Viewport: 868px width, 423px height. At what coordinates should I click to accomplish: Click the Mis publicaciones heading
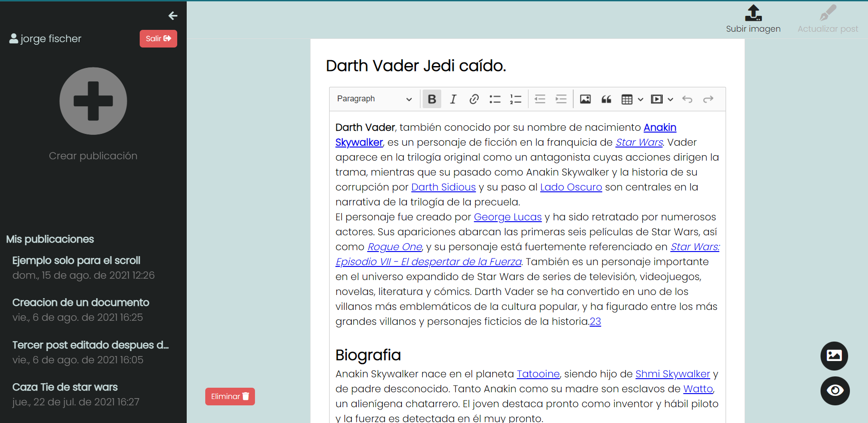click(50, 239)
